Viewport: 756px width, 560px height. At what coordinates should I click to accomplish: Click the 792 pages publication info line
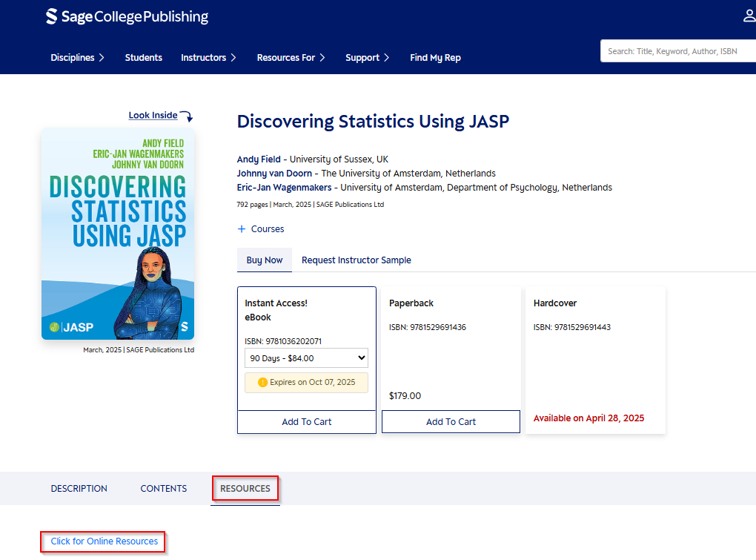tap(310, 205)
